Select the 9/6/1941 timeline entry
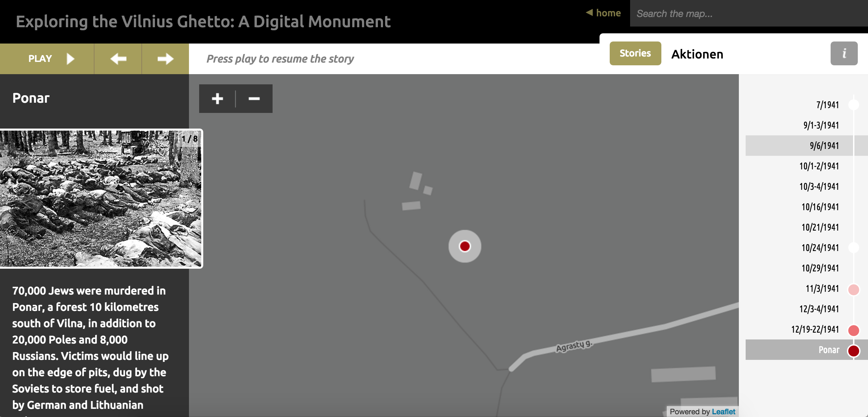868x417 pixels. click(824, 146)
